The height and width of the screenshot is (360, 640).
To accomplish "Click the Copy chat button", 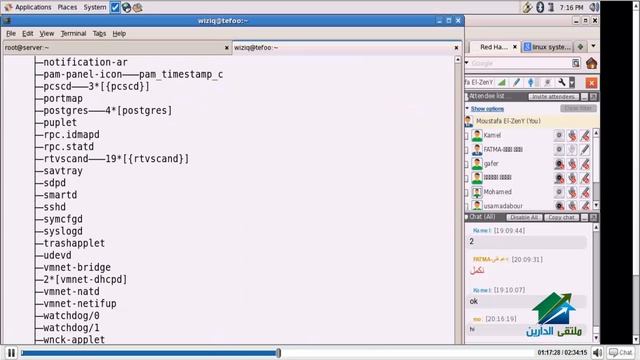I will tap(562, 218).
